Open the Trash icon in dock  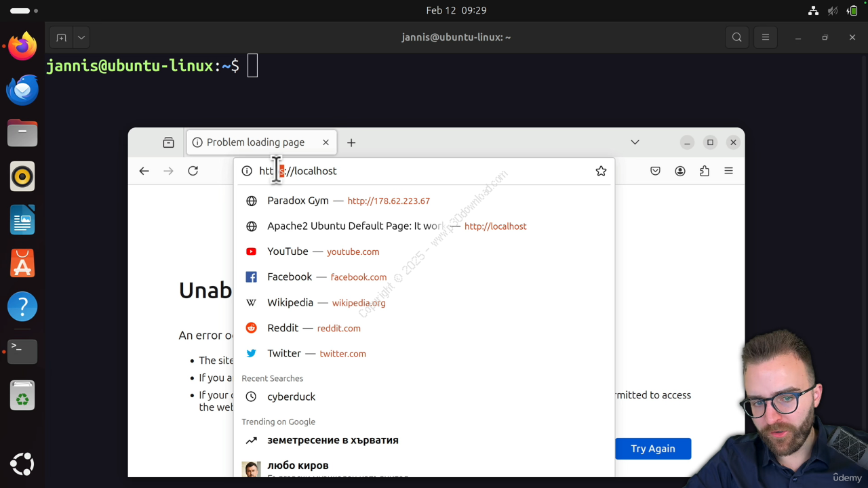[22, 395]
